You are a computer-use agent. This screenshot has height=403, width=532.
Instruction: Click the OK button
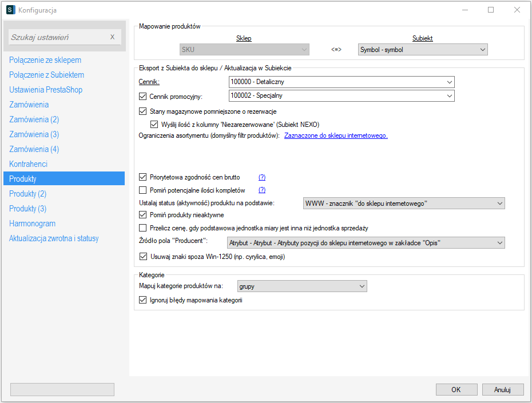coord(456,390)
